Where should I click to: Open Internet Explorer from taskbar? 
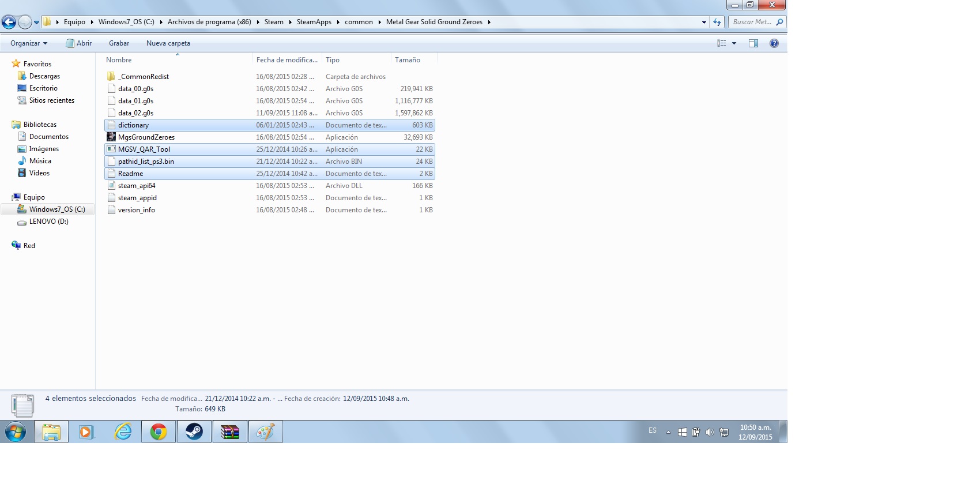[x=123, y=432]
